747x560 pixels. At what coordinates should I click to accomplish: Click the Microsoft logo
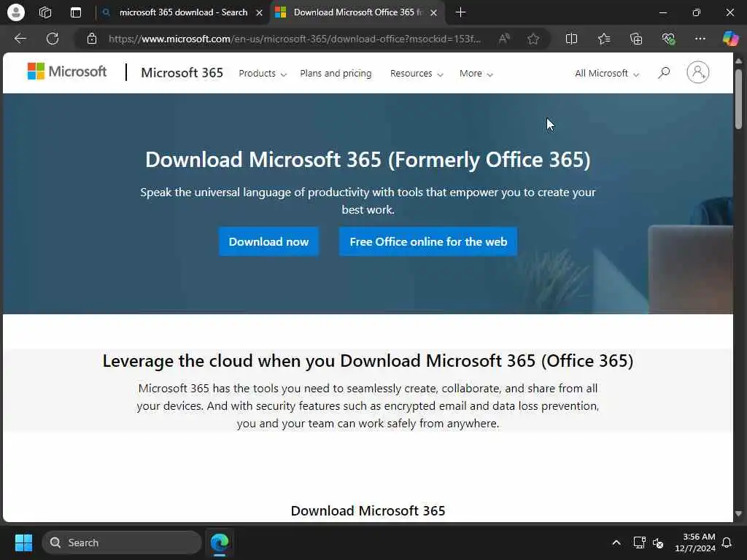click(x=67, y=71)
